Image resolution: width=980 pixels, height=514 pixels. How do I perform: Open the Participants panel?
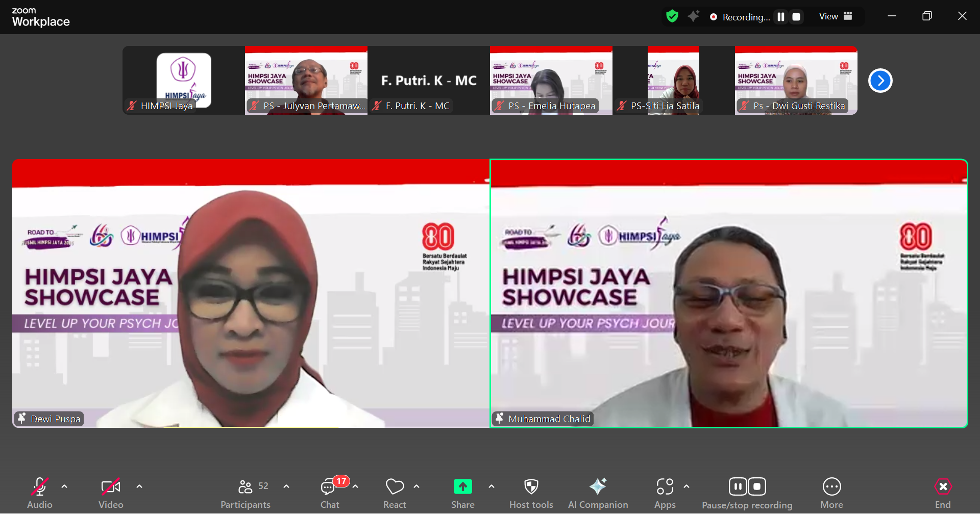[x=246, y=493]
